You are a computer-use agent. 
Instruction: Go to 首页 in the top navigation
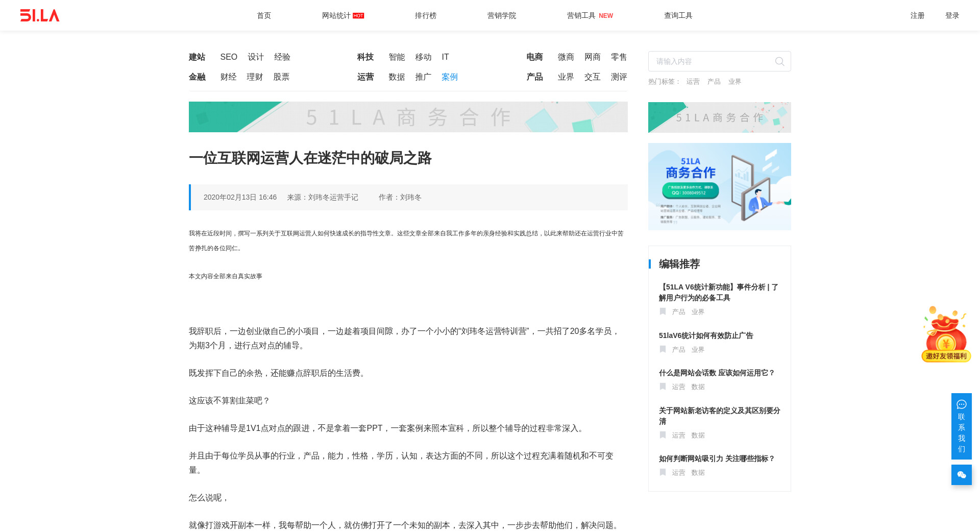(x=264, y=16)
